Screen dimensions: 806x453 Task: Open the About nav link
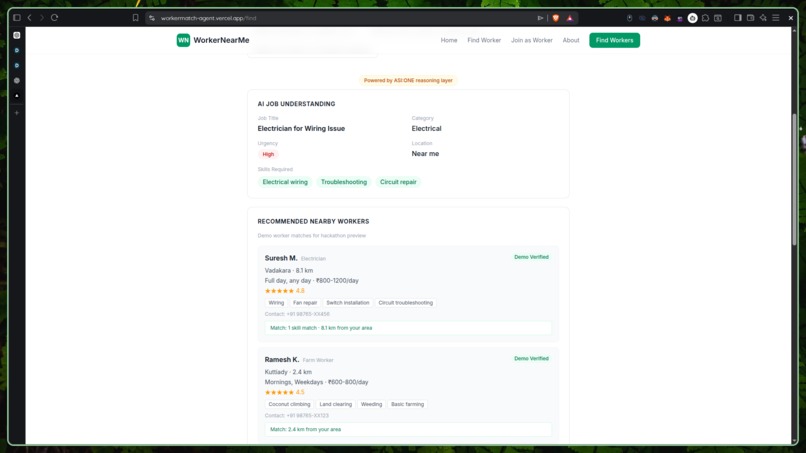tap(571, 40)
